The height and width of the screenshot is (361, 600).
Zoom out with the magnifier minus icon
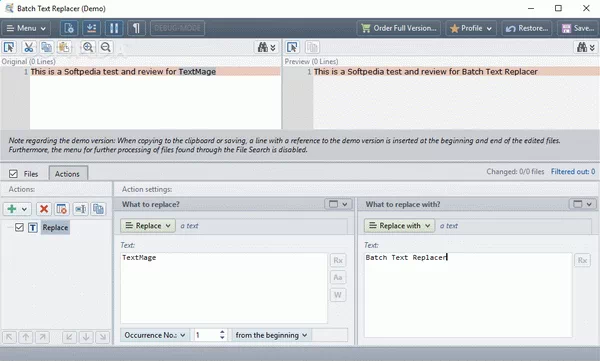click(x=106, y=47)
